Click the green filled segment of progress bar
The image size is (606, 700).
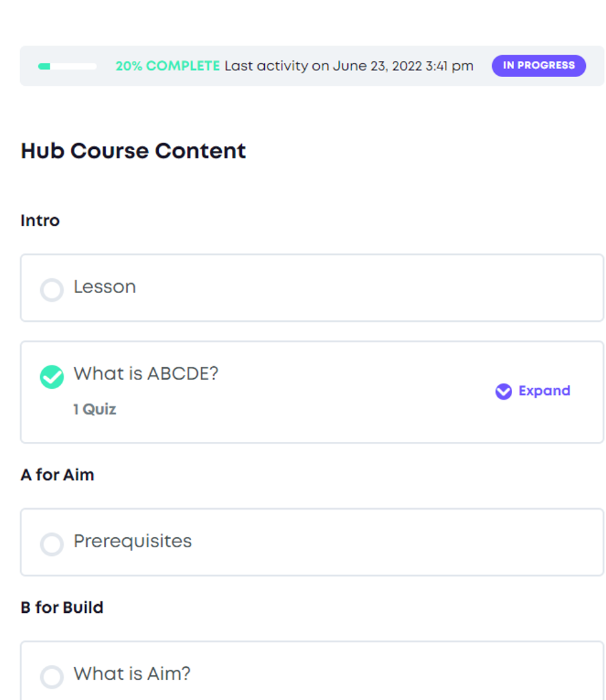tap(45, 66)
